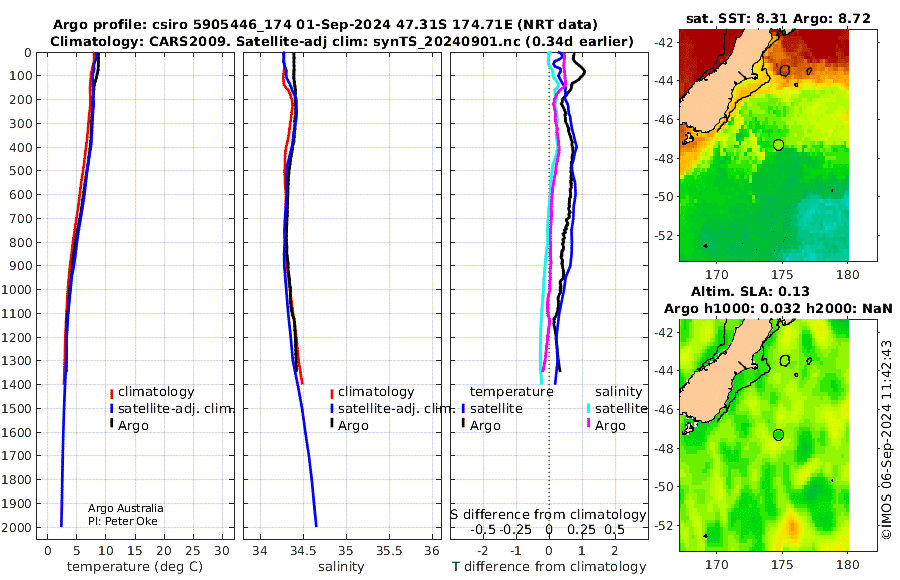Click the 'salinity' x-axis label

(x=341, y=567)
